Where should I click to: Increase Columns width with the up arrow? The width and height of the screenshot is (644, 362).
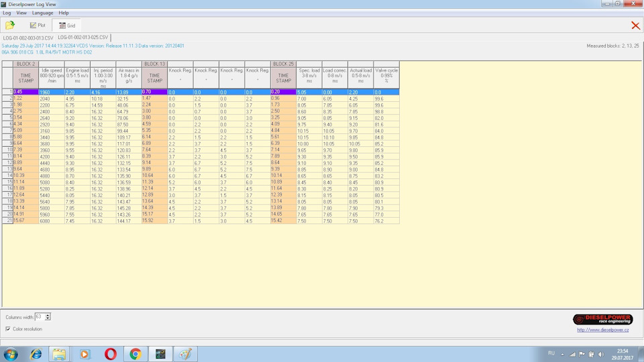coord(48,315)
